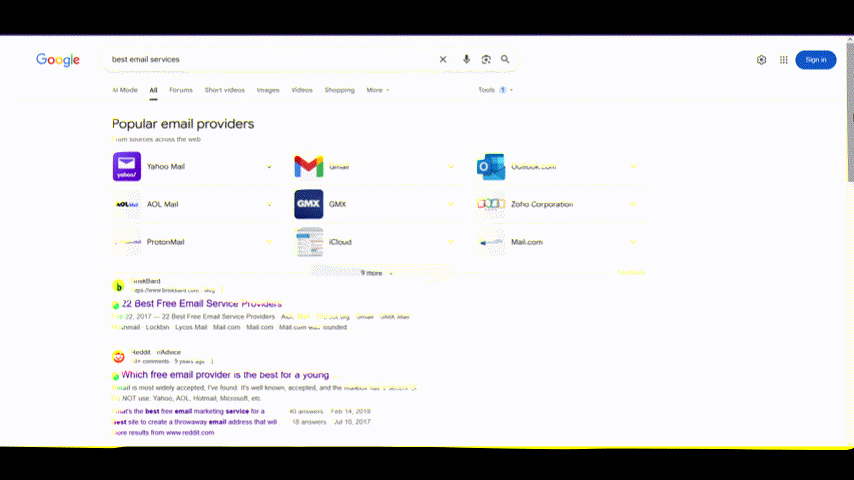Start voice search with the microphone icon

(x=466, y=60)
